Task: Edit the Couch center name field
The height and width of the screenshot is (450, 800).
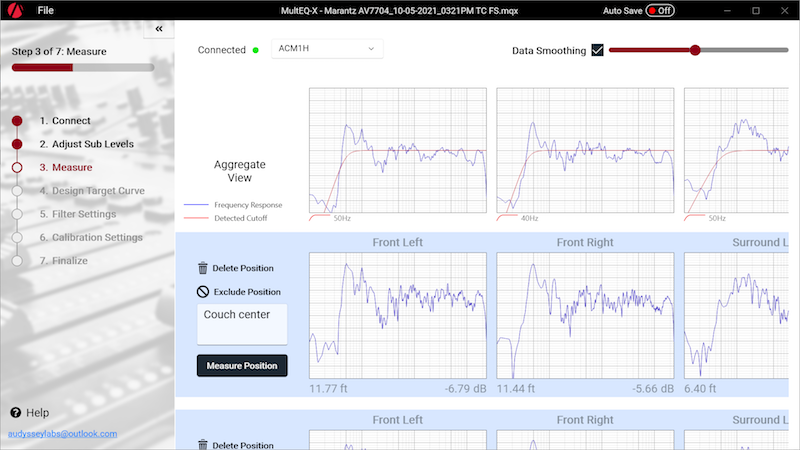Action: (242, 324)
